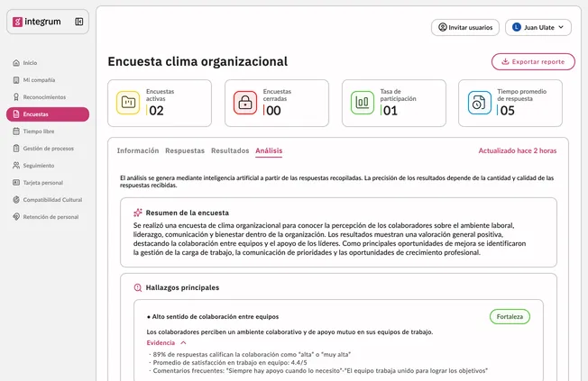Switch to the Respuestas tab
This screenshot has height=381, width=588.
pos(185,150)
